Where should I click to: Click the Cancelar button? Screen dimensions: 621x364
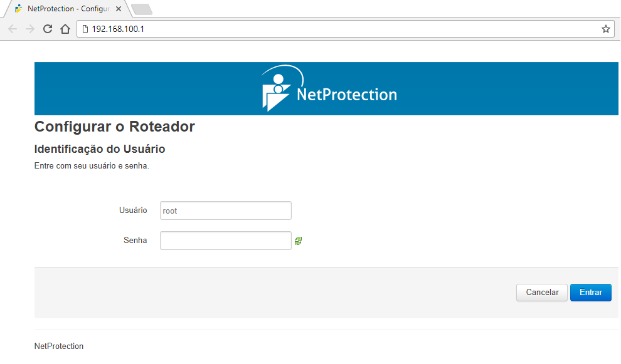point(542,293)
